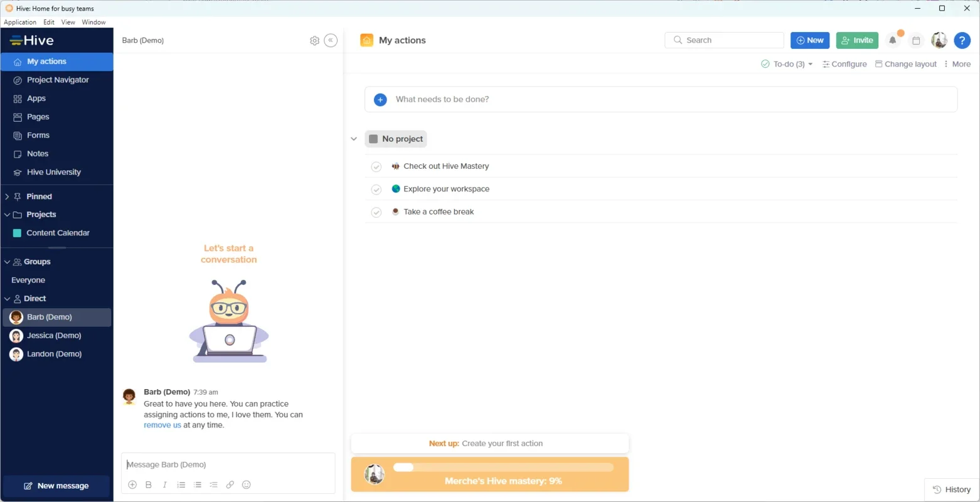Insert checklist in message box
The height and width of the screenshot is (502, 980).
click(214, 484)
